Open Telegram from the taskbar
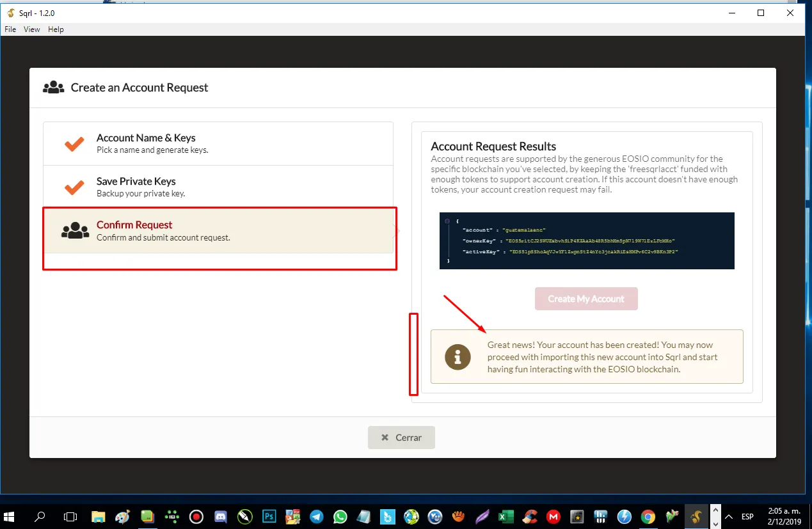This screenshot has height=529, width=812. tap(317, 516)
